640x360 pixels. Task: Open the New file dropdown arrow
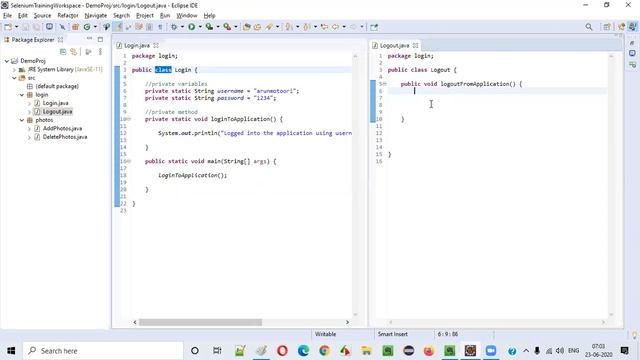coord(16,27)
